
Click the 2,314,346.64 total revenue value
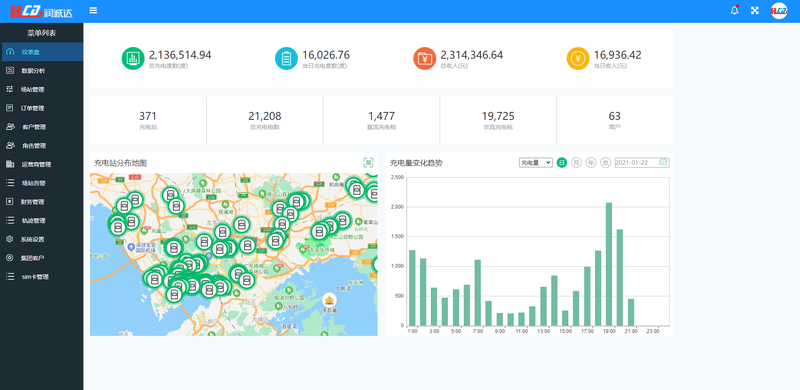[x=472, y=55]
